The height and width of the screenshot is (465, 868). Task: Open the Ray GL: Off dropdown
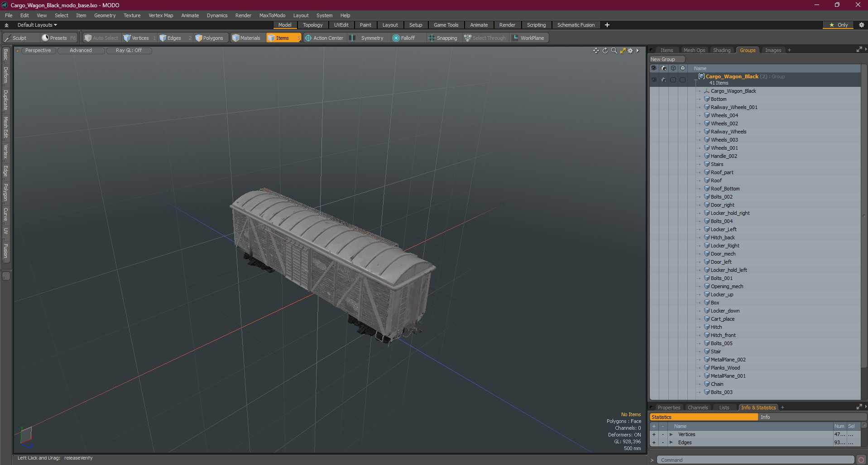tap(129, 51)
